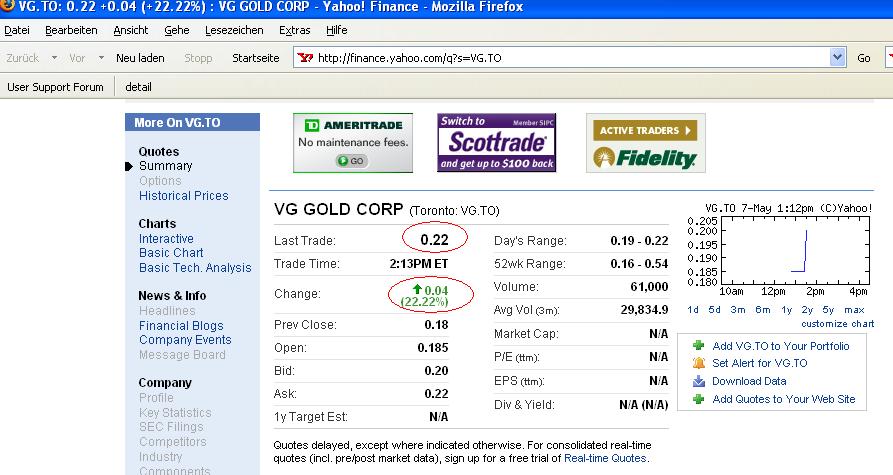The image size is (893, 475).
Task: Reload the page with Neu laden
Action: (x=140, y=58)
